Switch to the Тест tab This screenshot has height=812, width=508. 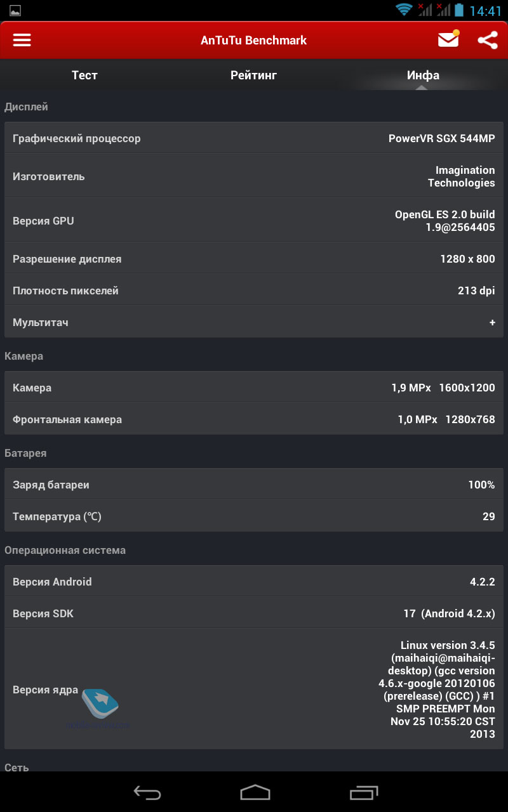tap(84, 75)
